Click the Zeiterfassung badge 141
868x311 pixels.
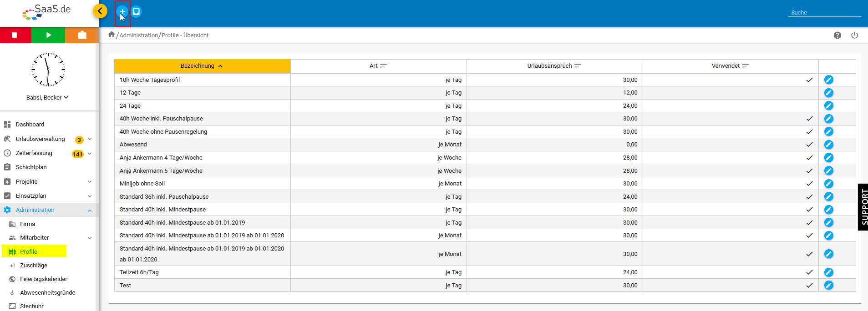pyautogui.click(x=78, y=154)
